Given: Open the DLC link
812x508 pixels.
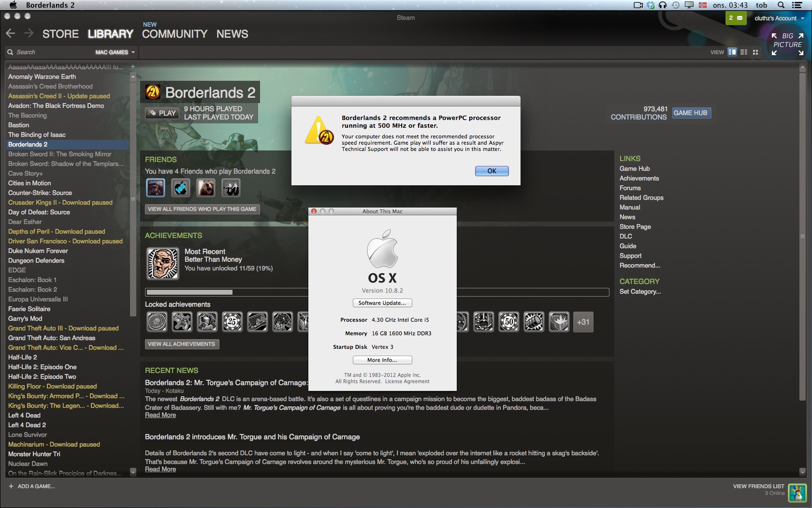Looking at the screenshot, I should click(x=626, y=237).
